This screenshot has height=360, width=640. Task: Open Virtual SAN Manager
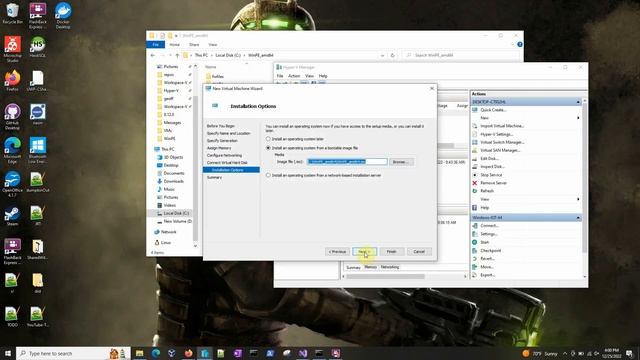point(500,150)
